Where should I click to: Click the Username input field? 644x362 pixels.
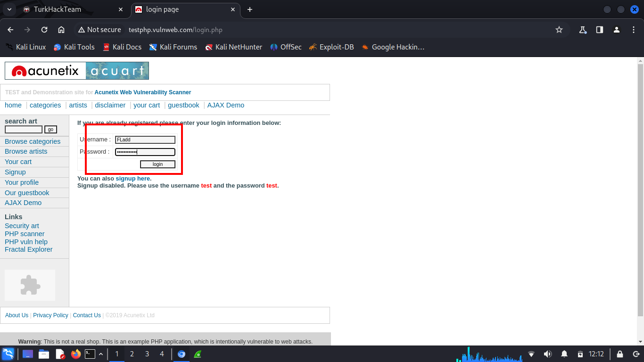click(145, 140)
